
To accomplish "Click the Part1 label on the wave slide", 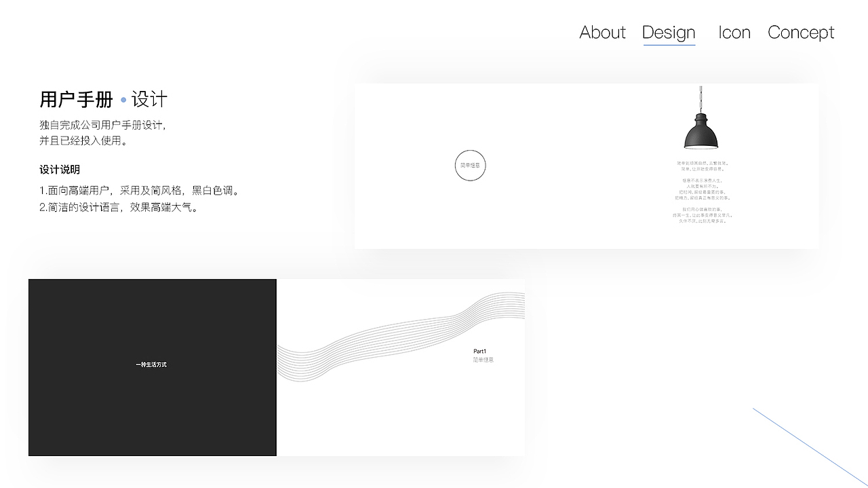I will 479,352.
